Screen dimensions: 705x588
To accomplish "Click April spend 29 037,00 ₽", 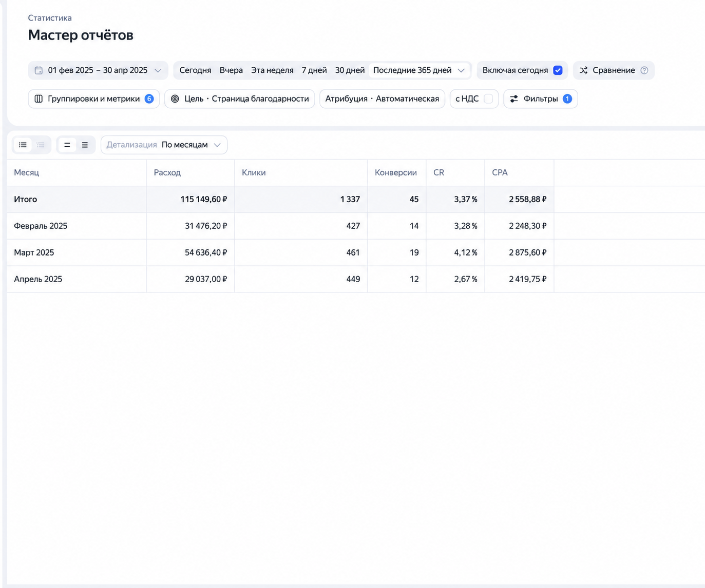I will pyautogui.click(x=206, y=279).
